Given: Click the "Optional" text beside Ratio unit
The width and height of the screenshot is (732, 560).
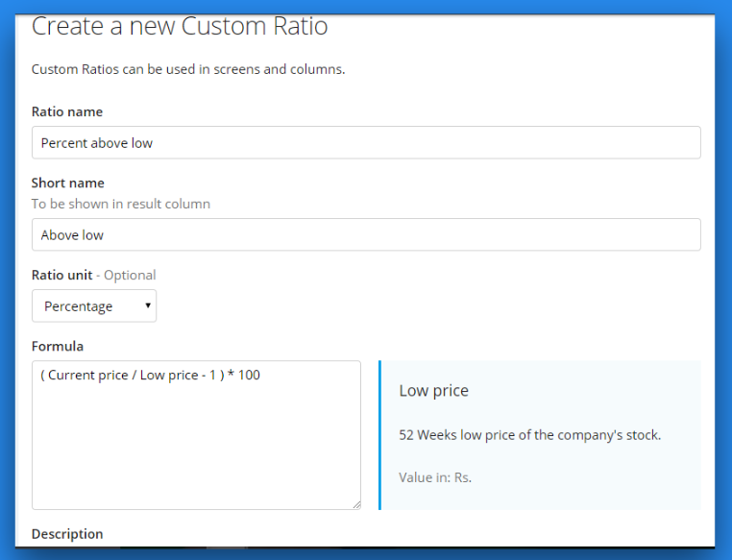Looking at the screenshot, I should [130, 275].
